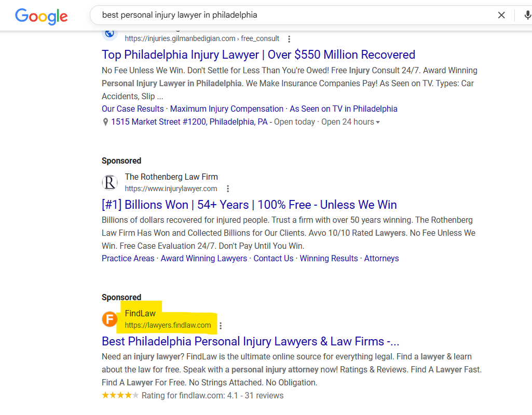Open options menu beside injurylawyer.com URL

pos(227,189)
